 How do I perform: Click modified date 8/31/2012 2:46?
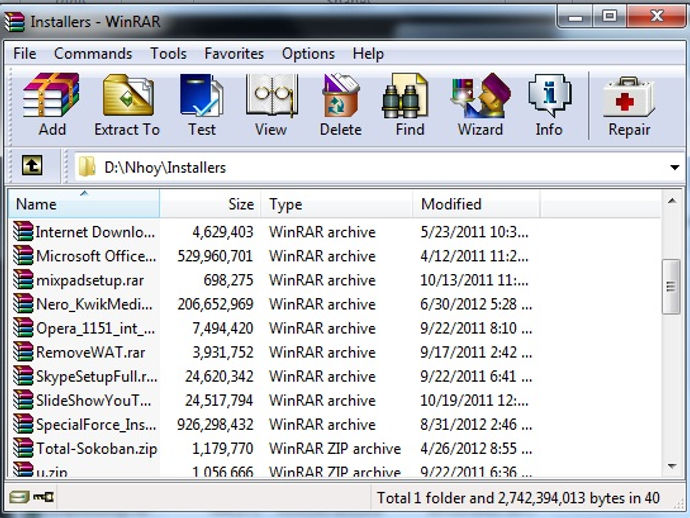pos(476,425)
